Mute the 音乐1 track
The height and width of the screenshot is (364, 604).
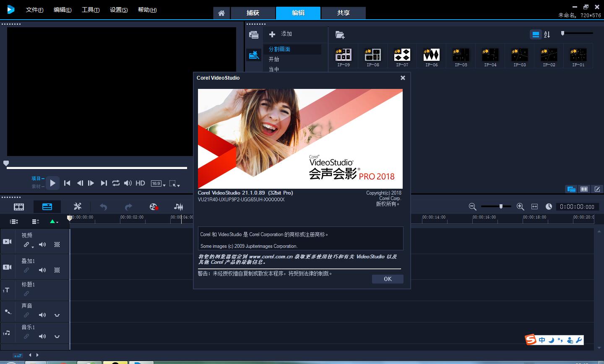[42, 336]
